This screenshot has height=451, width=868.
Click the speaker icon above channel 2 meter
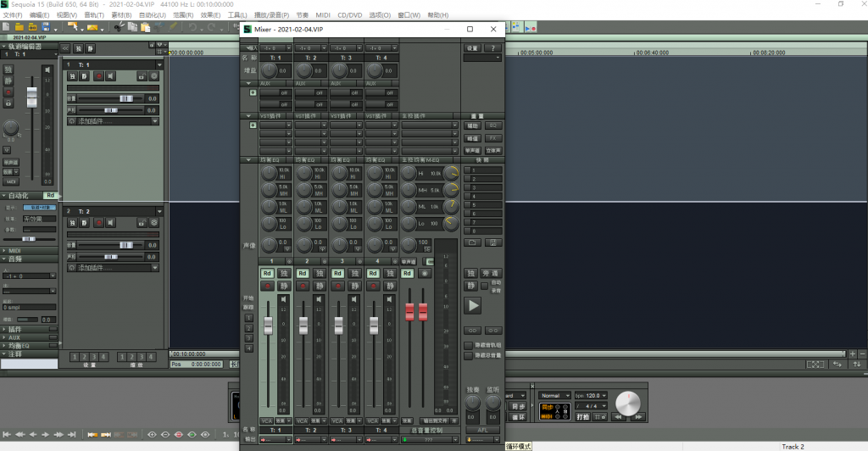319,299
